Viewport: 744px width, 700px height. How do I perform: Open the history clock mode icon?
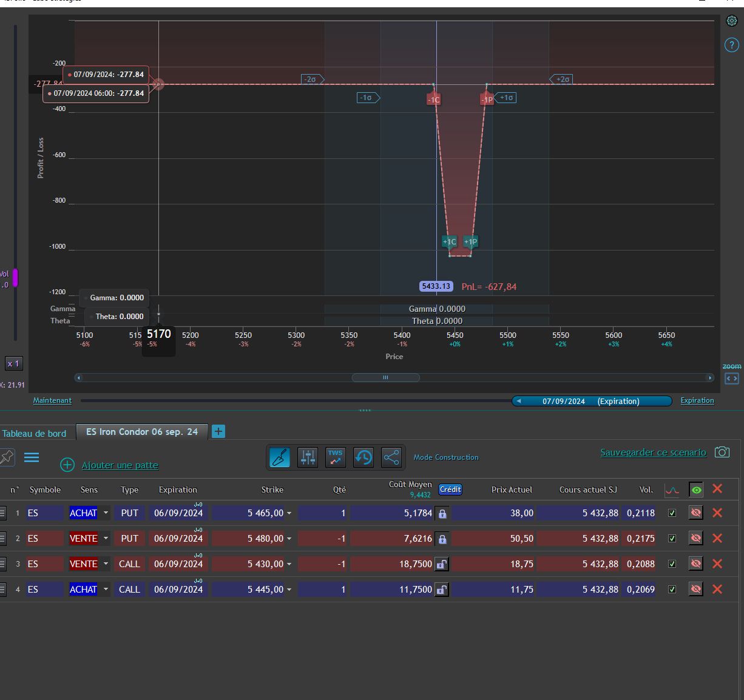coord(364,457)
